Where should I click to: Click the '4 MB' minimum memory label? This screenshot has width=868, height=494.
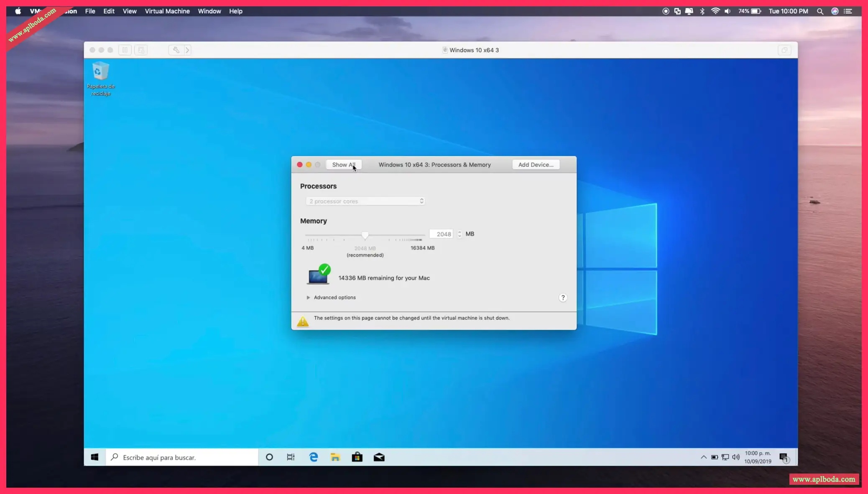pos(307,248)
